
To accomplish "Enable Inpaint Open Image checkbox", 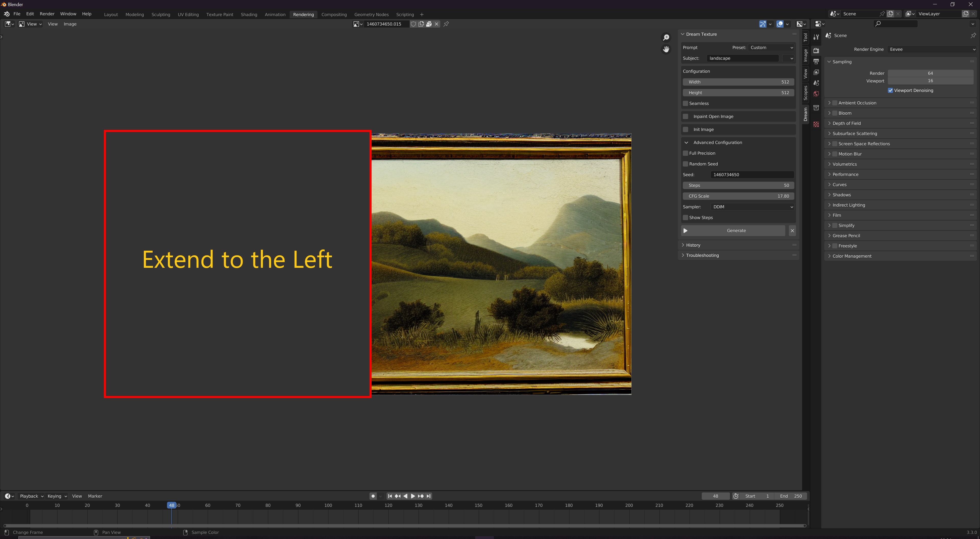I will click(685, 116).
